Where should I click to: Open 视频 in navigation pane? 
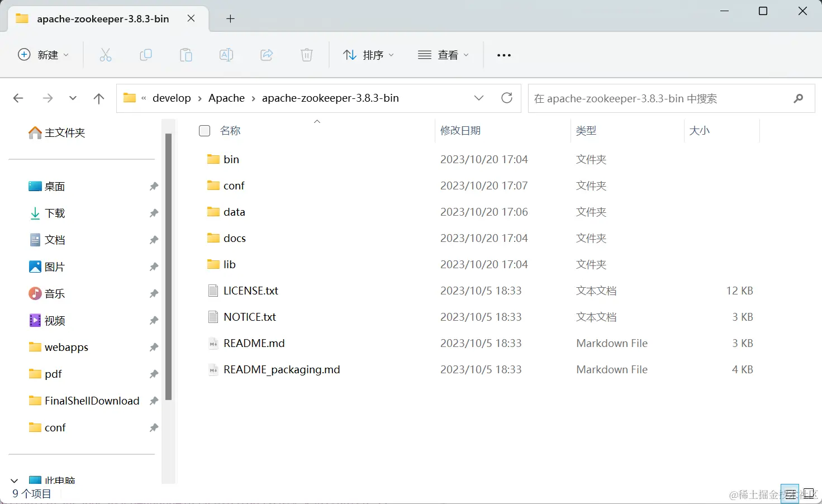click(47, 320)
